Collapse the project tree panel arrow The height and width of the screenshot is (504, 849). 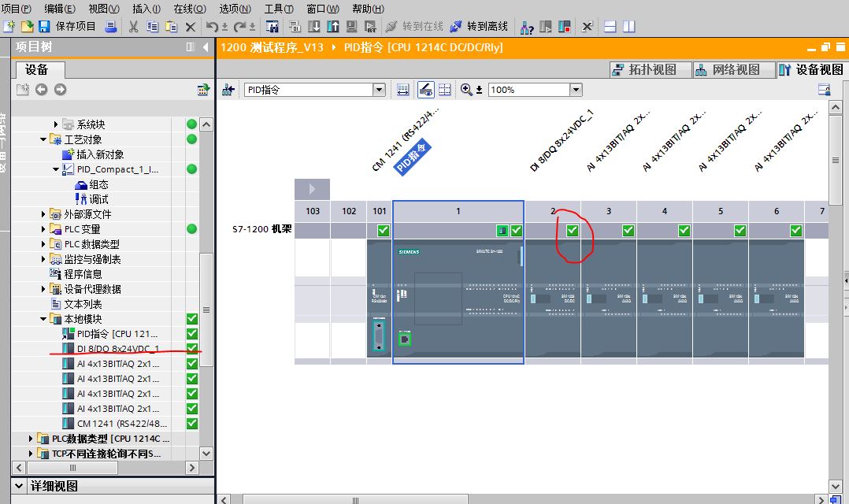coord(206,47)
